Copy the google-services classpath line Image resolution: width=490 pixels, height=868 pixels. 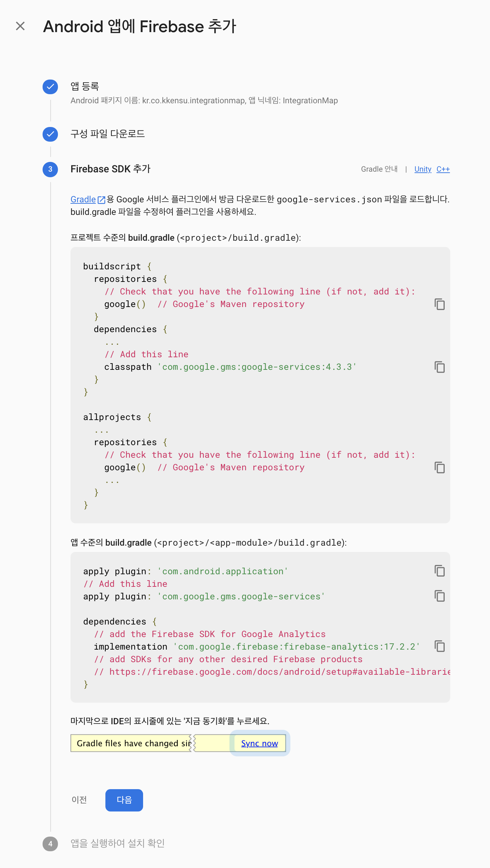[x=440, y=367]
